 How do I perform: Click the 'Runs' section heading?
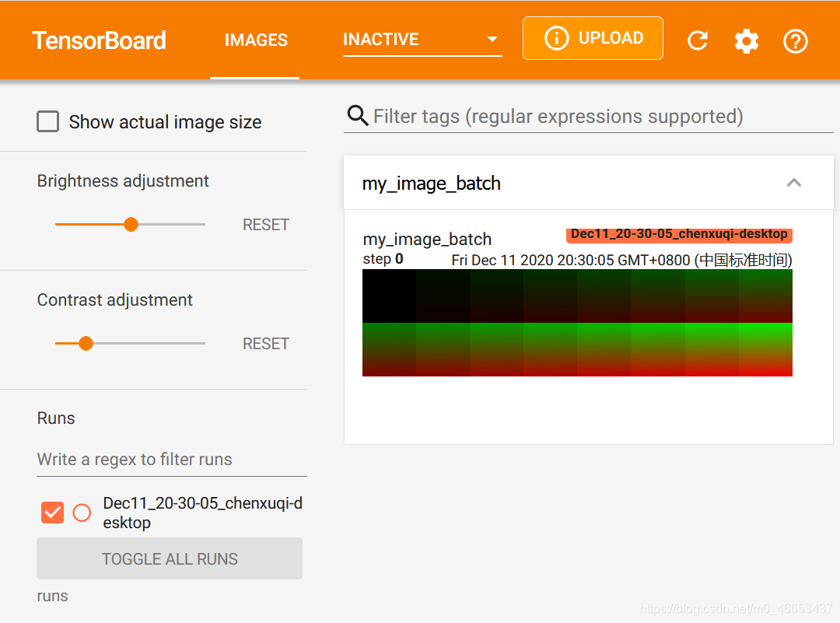pos(56,418)
